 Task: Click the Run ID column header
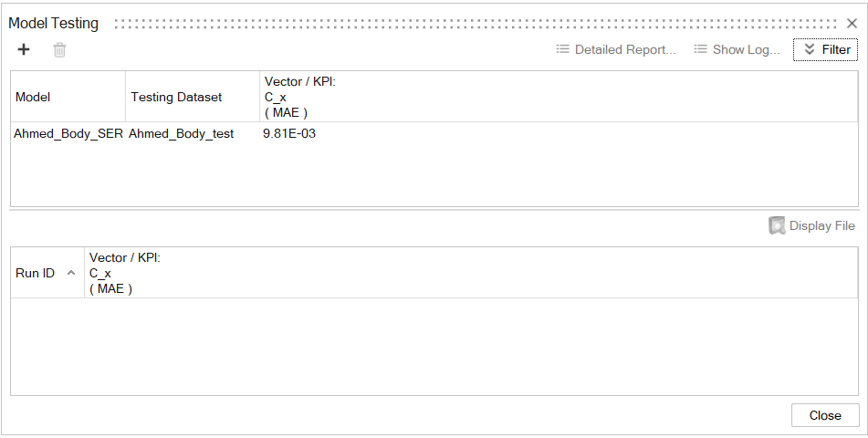[36, 273]
